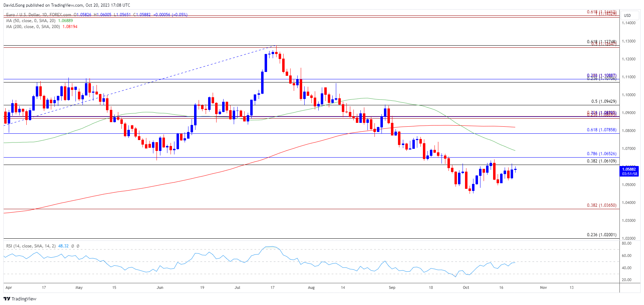The width and height of the screenshot is (644, 305).
Task: Click the Jul date axis label
Action: pos(238,287)
